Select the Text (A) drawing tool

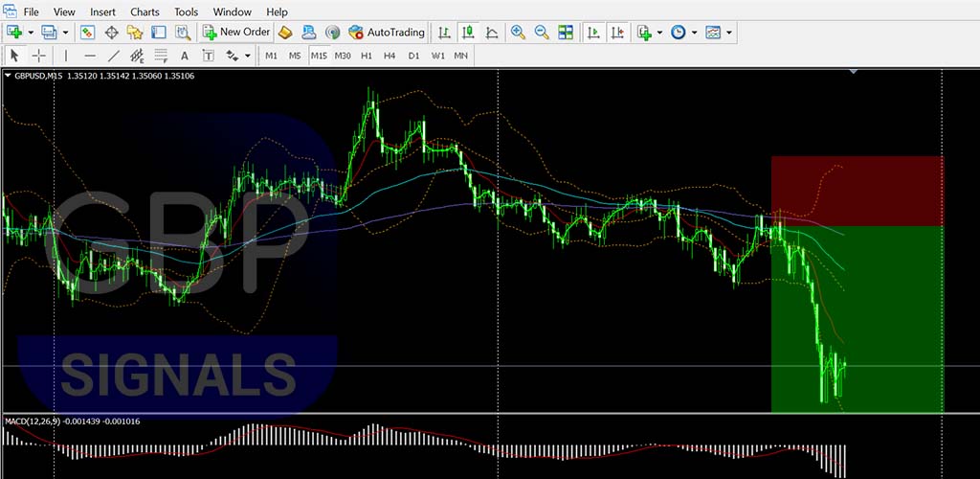[185, 56]
